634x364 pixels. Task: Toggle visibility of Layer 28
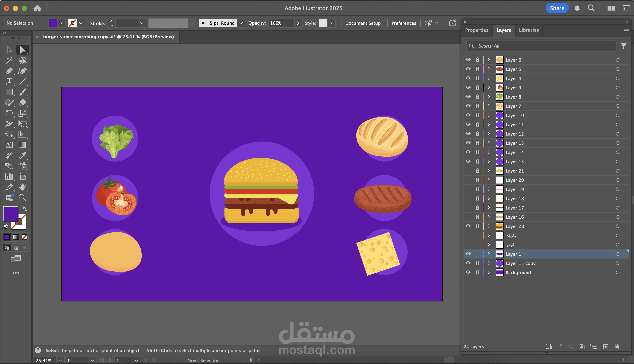tap(468, 226)
